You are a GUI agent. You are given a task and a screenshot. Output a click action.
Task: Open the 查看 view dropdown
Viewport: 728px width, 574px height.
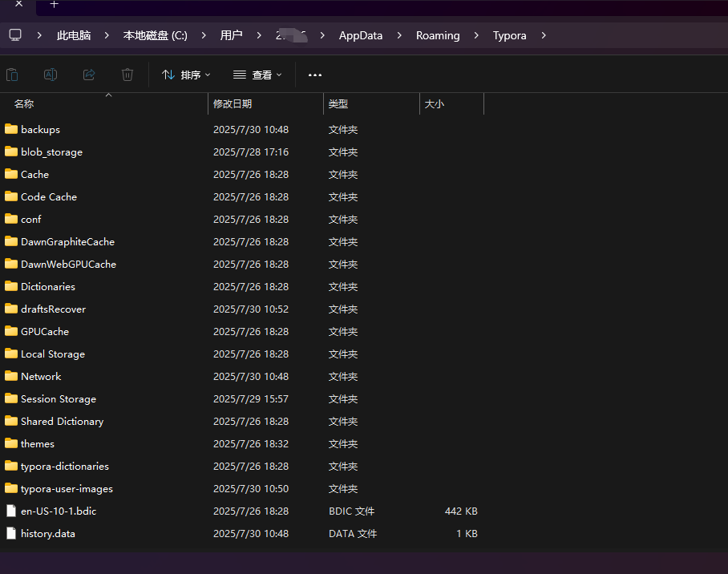click(x=257, y=75)
